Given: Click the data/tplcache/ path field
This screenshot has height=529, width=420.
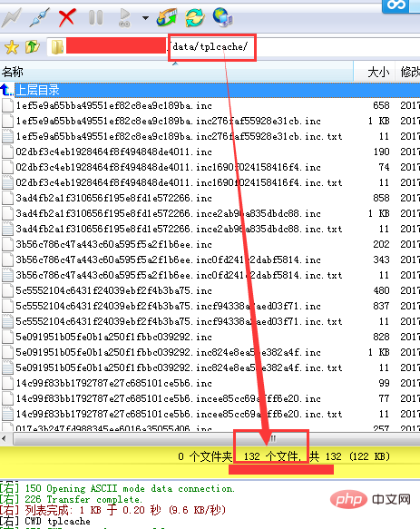Looking at the screenshot, I should tap(233, 46).
